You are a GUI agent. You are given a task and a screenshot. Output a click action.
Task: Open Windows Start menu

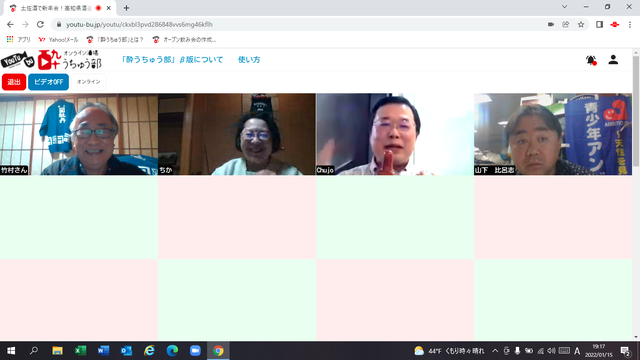[x=11, y=351]
